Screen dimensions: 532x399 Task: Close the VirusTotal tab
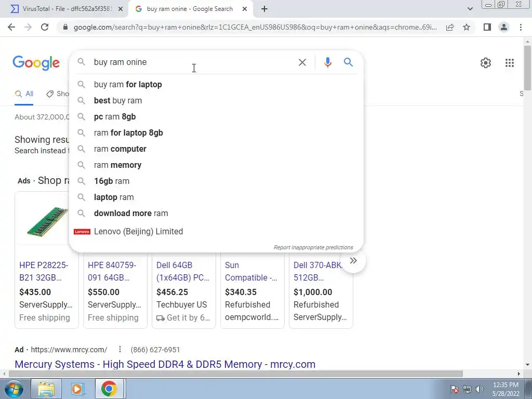click(121, 9)
